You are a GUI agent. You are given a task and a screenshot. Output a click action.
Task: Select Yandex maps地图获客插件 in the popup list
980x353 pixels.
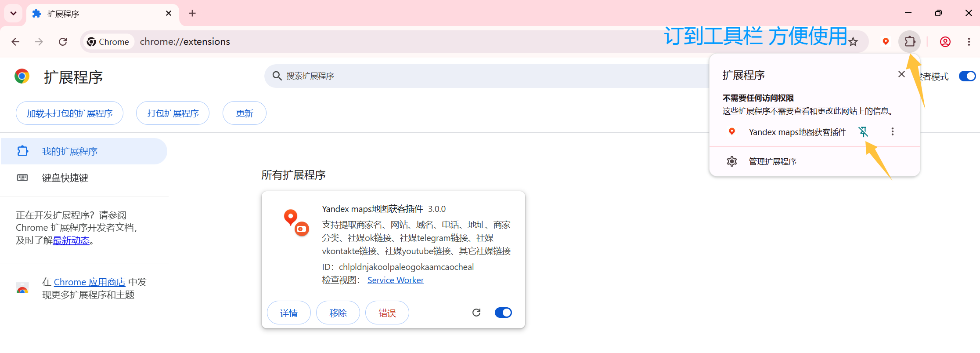click(797, 132)
